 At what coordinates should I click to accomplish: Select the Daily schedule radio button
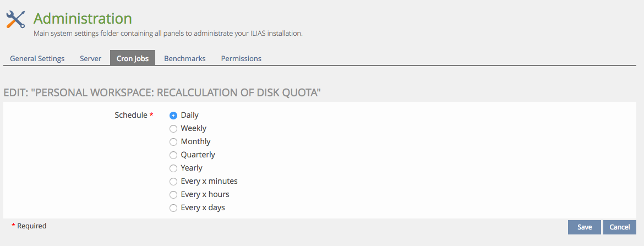(x=173, y=116)
